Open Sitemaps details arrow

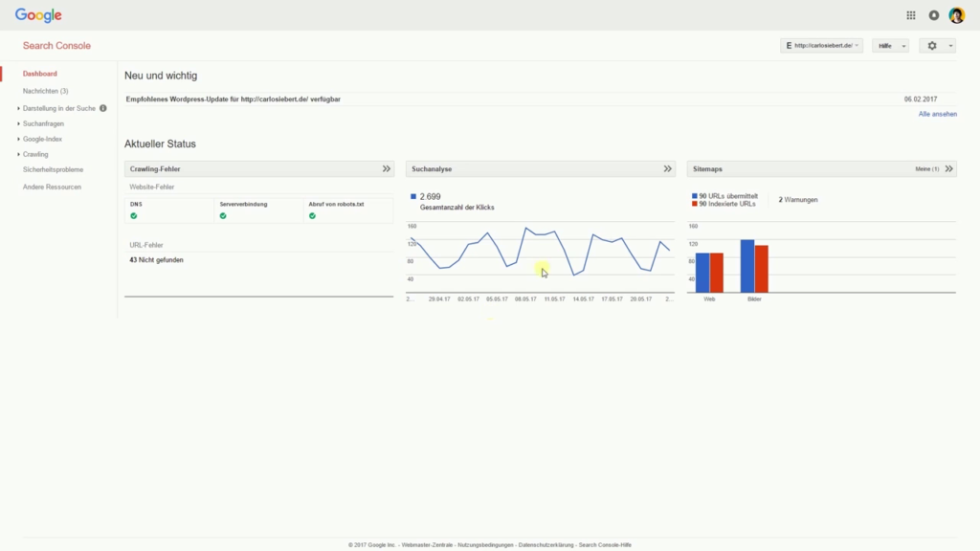[948, 168]
